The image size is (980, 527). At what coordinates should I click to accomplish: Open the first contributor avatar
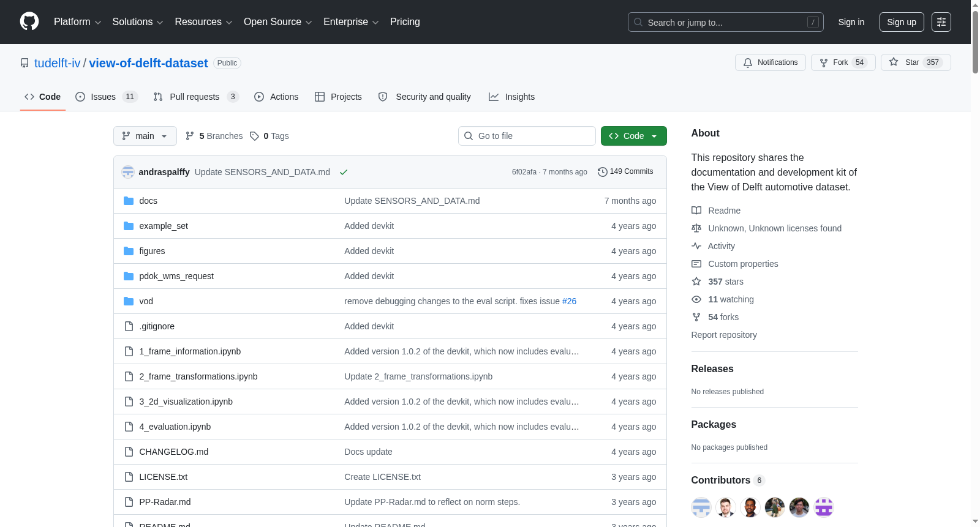[x=701, y=507]
